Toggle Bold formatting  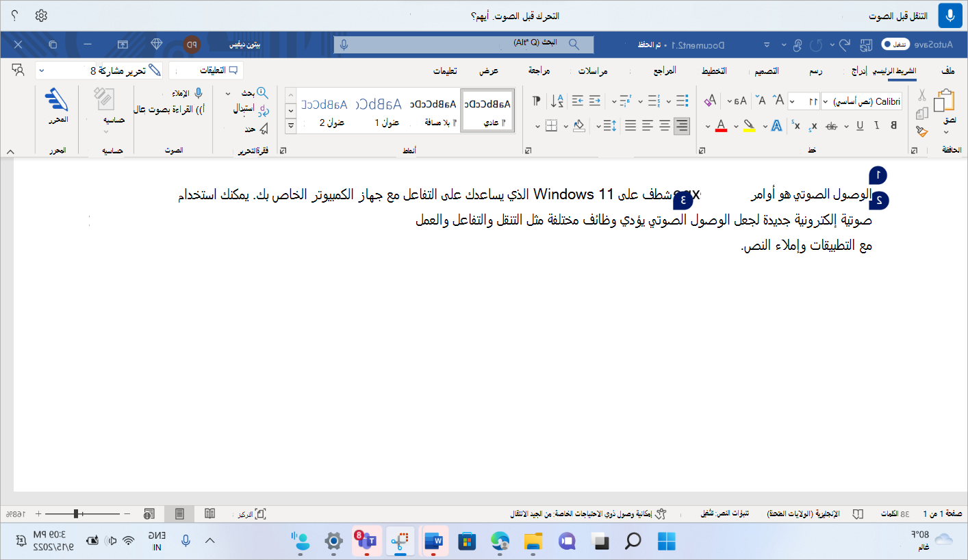(x=894, y=125)
